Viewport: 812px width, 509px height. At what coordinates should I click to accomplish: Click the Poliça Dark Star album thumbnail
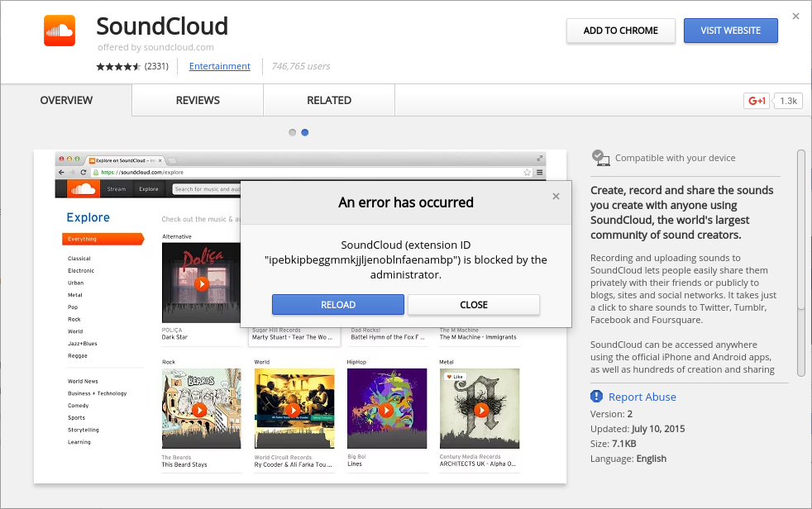coord(201,283)
